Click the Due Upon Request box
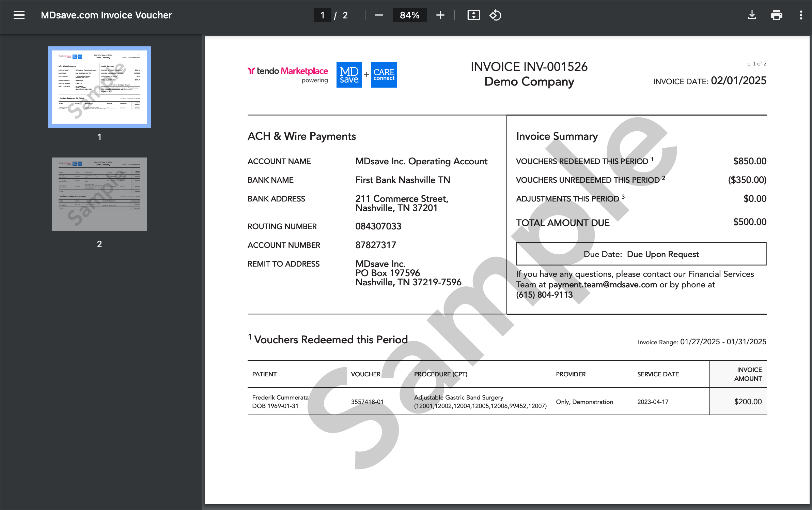This screenshot has width=812, height=510. pos(641,254)
